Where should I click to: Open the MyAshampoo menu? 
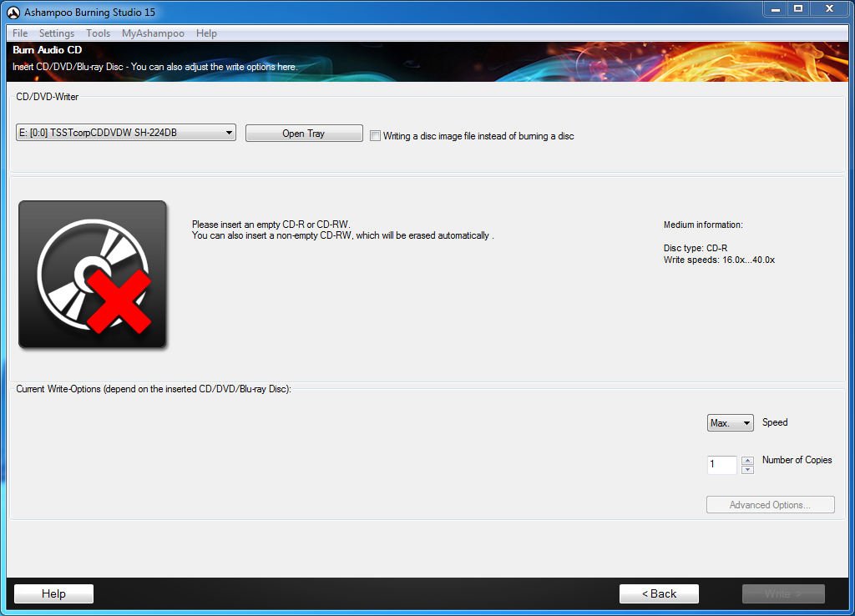pos(154,33)
